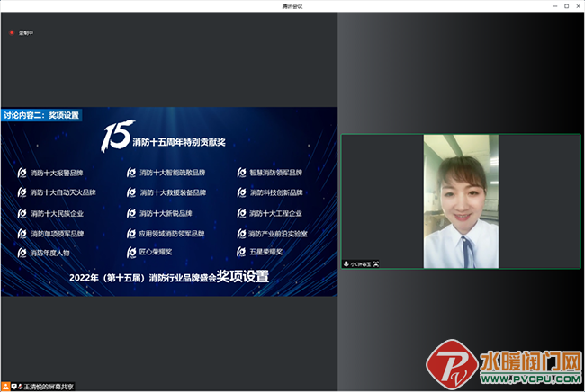
Task: Click the screen-share monitor icon by 王清悦
Action: [x=14, y=387]
